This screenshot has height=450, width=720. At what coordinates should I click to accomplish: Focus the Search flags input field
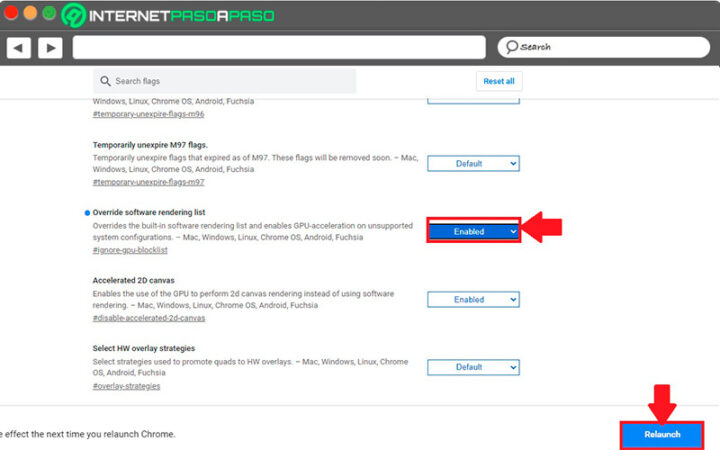[x=224, y=81]
